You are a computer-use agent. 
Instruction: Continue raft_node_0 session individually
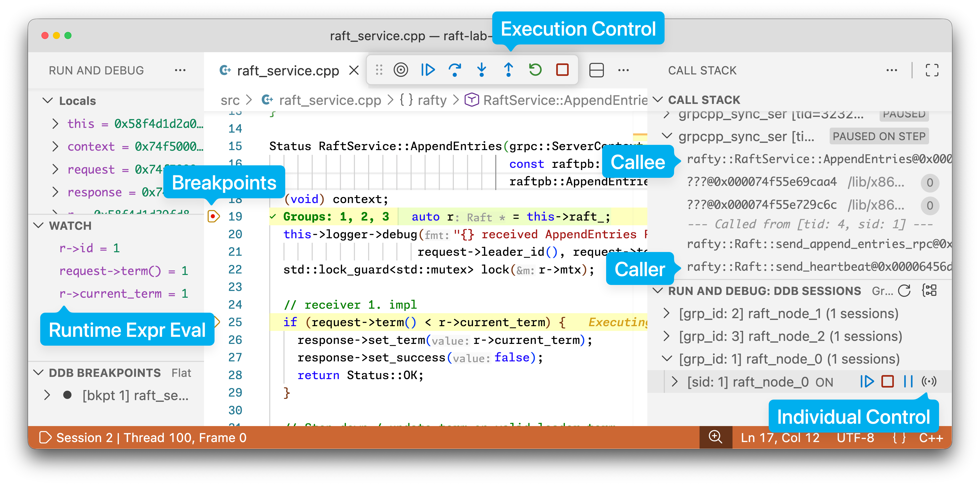click(x=867, y=381)
